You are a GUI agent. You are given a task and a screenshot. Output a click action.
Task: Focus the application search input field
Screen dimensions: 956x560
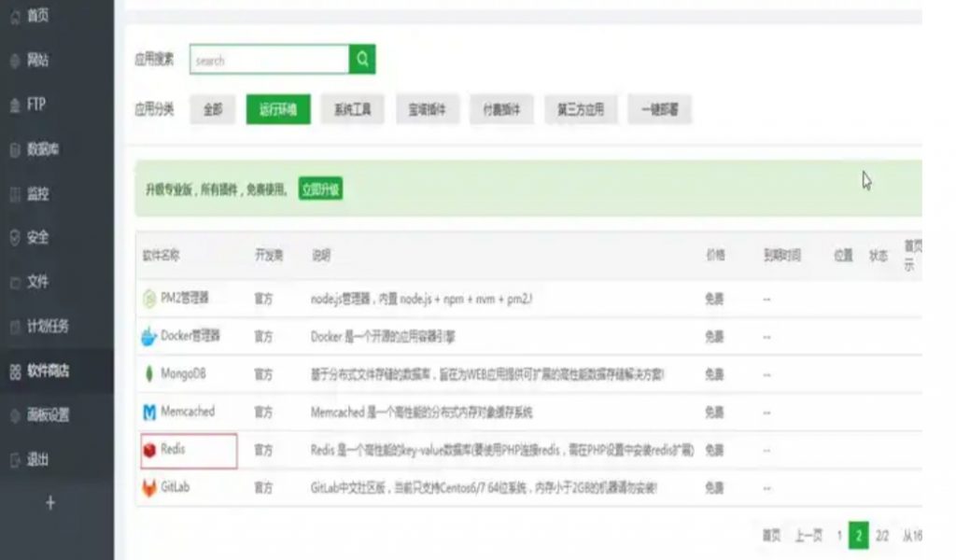click(270, 60)
